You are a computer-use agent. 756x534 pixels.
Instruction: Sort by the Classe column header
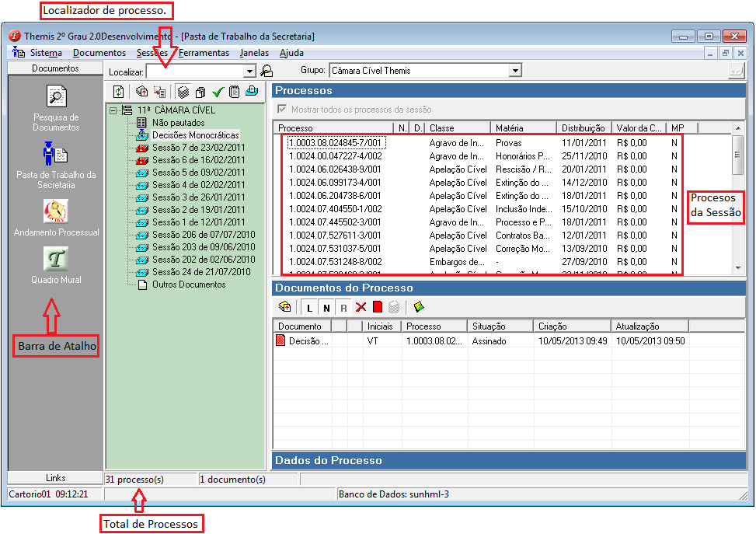click(x=458, y=127)
